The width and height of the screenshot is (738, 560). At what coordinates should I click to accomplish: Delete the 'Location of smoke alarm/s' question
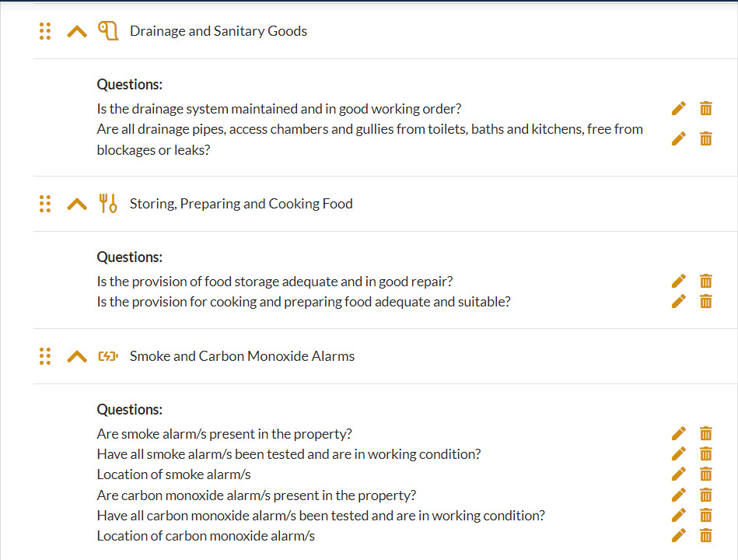pos(705,474)
